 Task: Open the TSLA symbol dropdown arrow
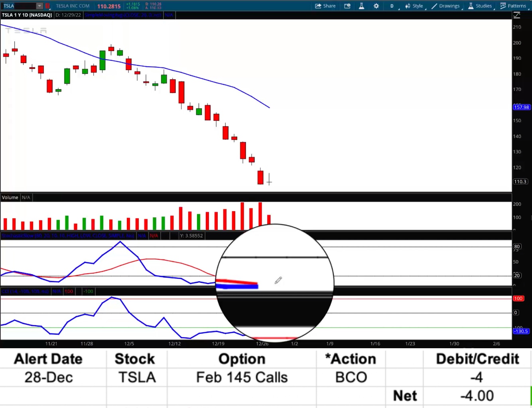[x=39, y=6]
